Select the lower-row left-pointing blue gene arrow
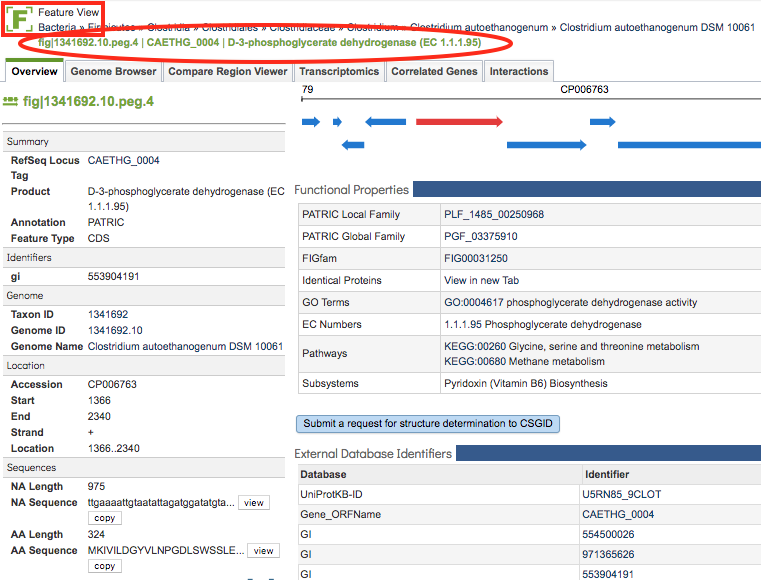Viewport: 761px width, 580px height. pos(353,145)
